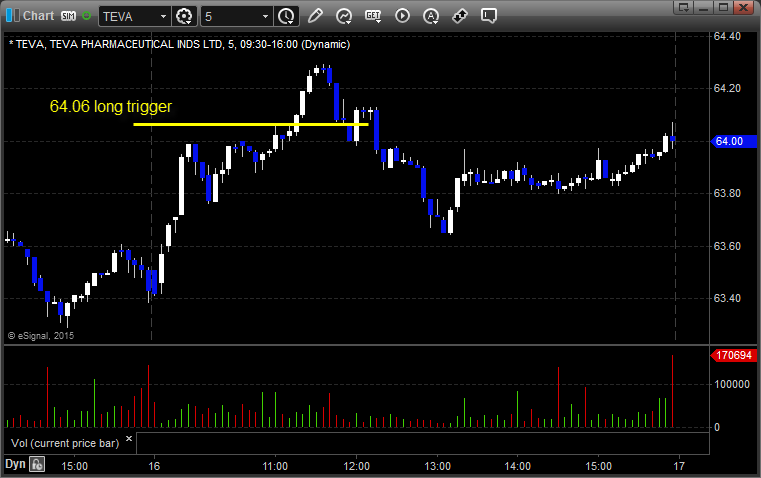
Task: Click the play replay button
Action: pyautogui.click(x=402, y=16)
